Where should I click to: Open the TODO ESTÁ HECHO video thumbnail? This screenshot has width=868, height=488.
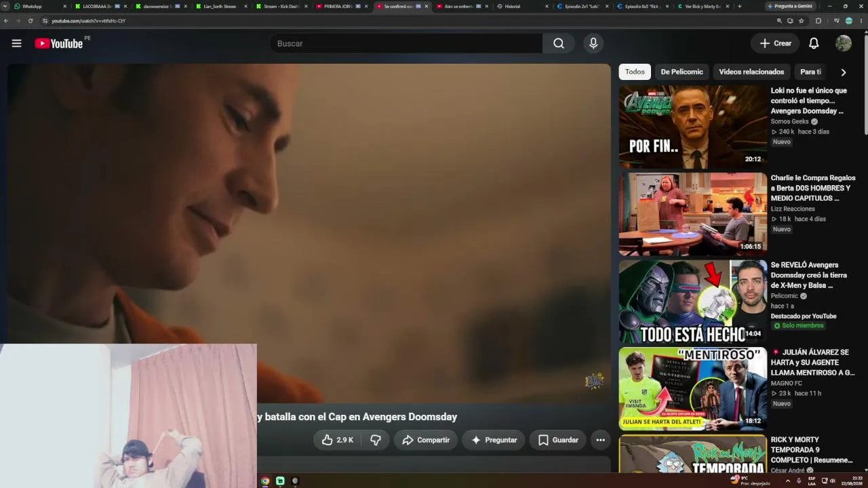coord(692,302)
